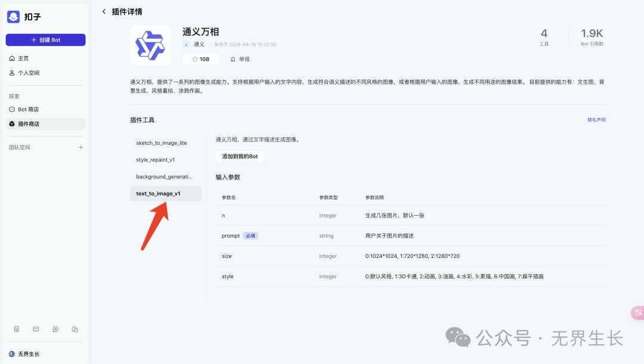The height and width of the screenshot is (364, 644).
Task: Click the 参数名 column header
Action: point(229,197)
